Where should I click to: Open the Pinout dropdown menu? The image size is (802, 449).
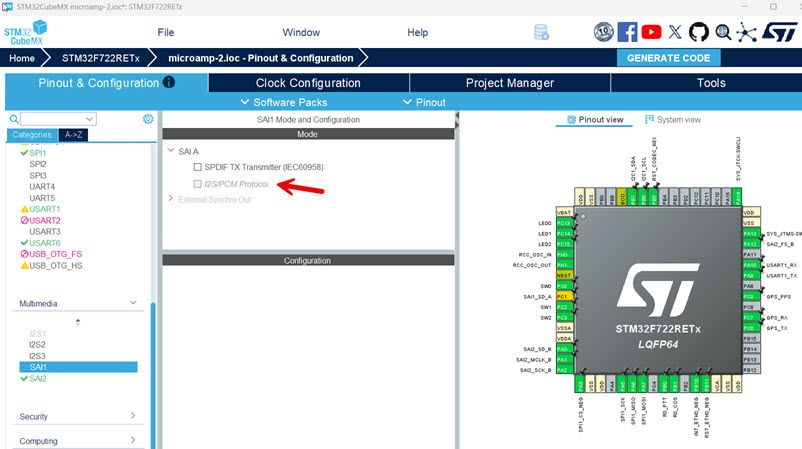click(x=425, y=102)
